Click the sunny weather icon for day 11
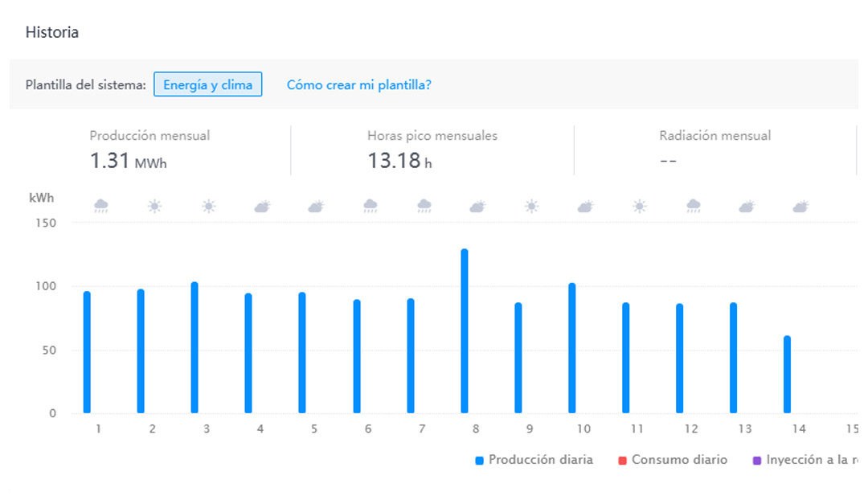Viewport: 868px width, 496px height. [640, 207]
